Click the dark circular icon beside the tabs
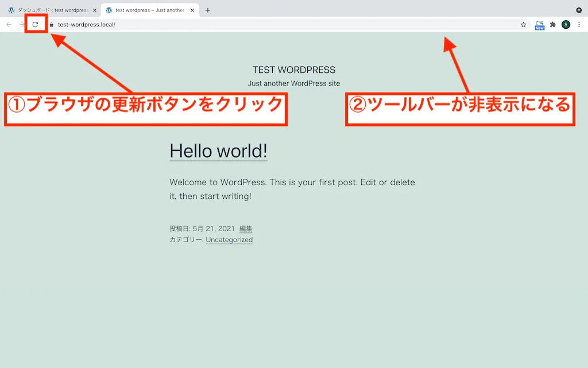The width and height of the screenshot is (588, 368). tap(579, 10)
